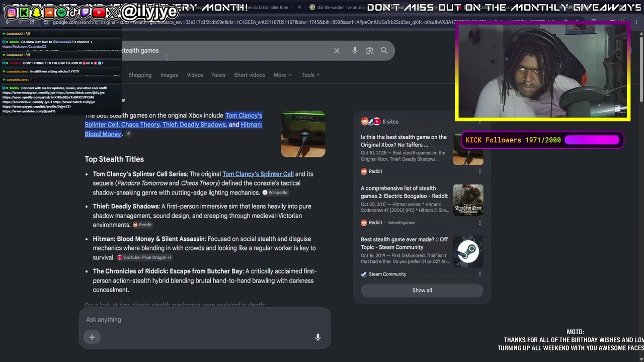The image size is (644, 362).
Task: Click the Show all sources button
Action: pos(422,291)
